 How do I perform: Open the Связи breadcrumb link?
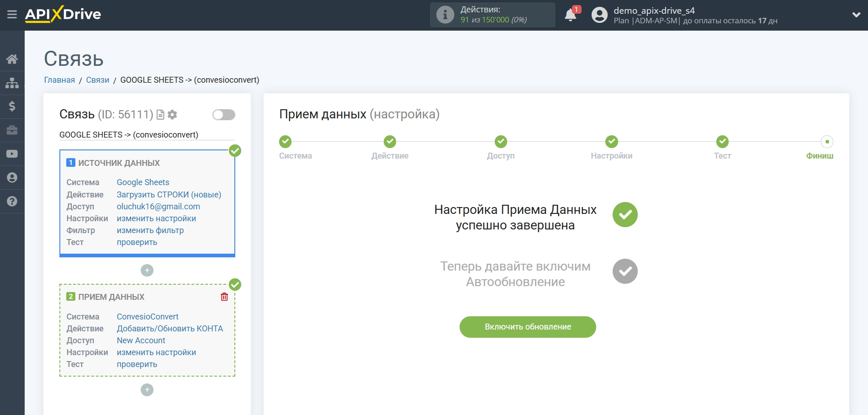pos(97,80)
